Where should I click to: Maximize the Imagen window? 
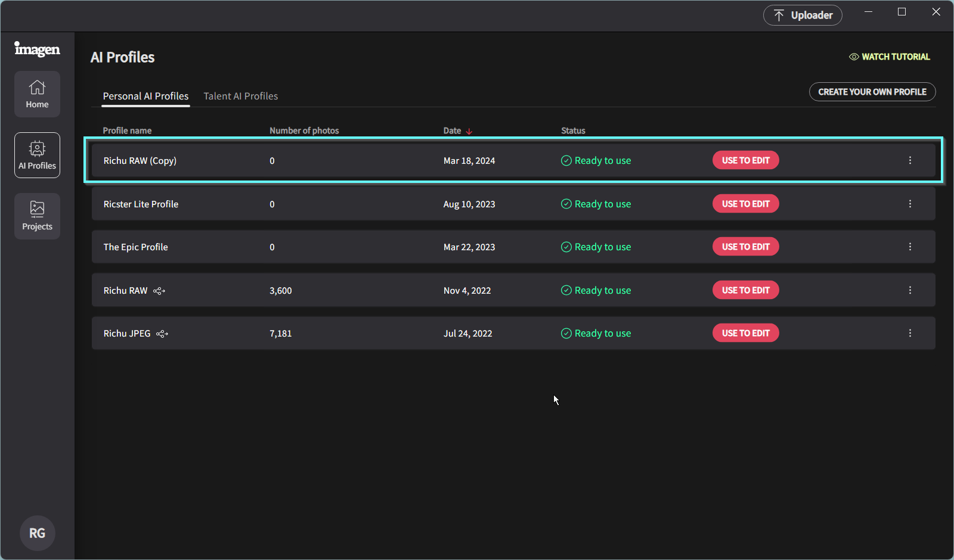click(x=902, y=12)
